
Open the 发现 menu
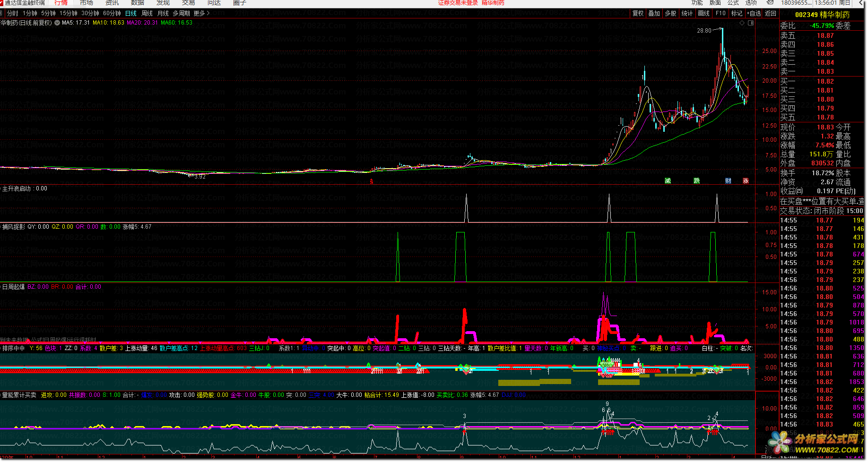[x=163, y=2]
